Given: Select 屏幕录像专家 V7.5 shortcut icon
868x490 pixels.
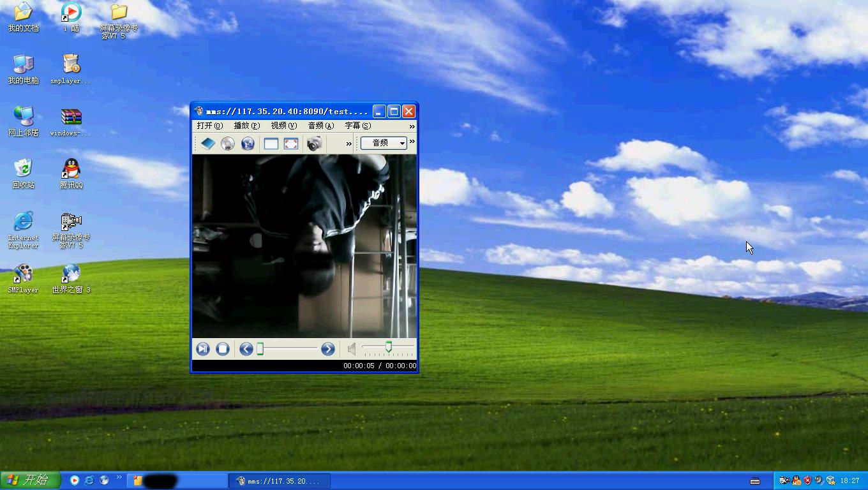Looking at the screenshot, I should 71,230.
